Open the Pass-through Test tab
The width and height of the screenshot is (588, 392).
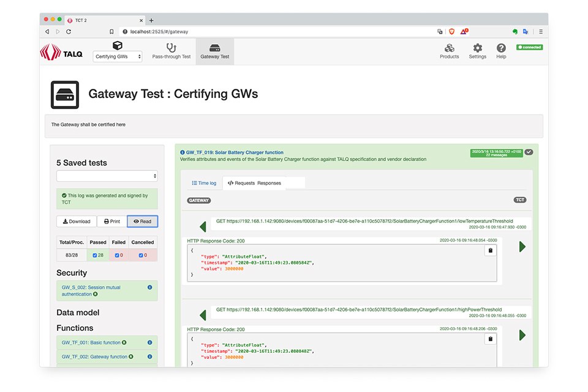[171, 51]
